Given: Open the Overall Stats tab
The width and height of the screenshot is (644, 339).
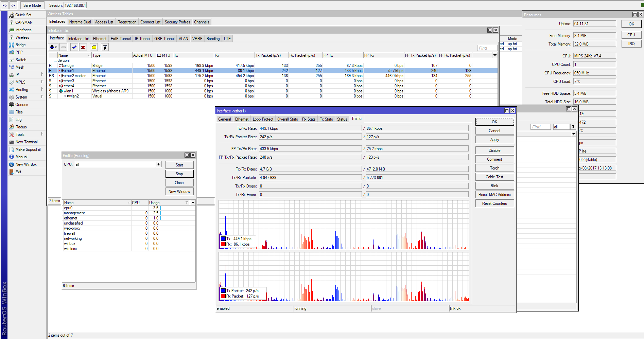Looking at the screenshot, I should [x=288, y=119].
